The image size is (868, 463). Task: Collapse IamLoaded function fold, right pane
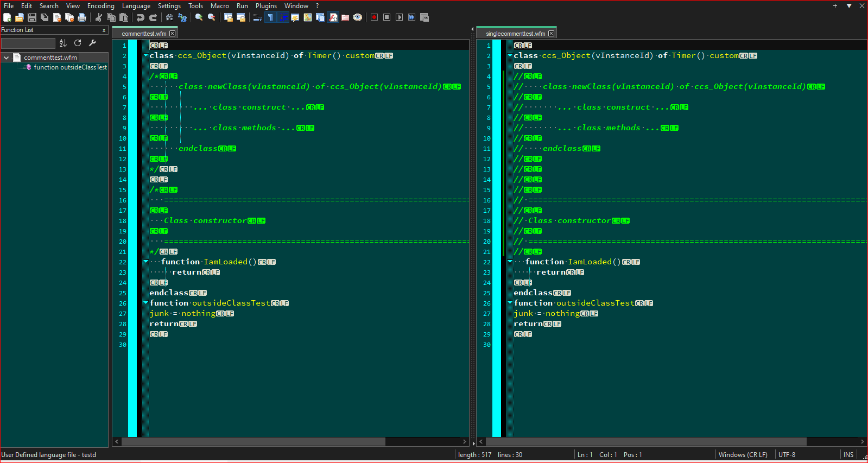pos(510,262)
